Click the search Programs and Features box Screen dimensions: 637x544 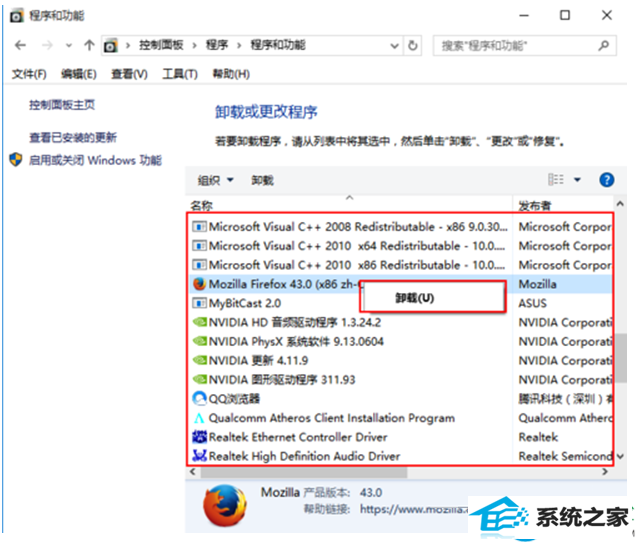tap(524, 46)
